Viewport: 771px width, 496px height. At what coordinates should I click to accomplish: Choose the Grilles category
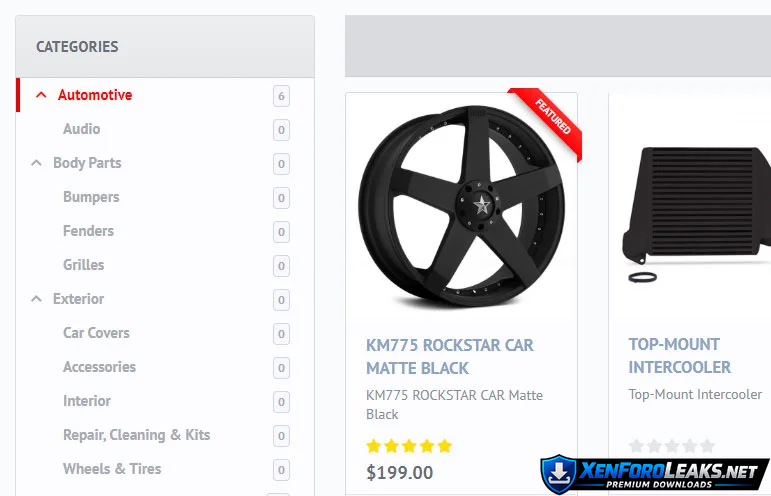[83, 265]
